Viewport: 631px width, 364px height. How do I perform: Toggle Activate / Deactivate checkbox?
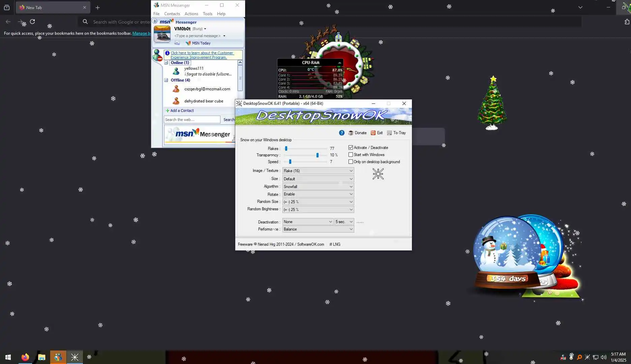coord(351,148)
